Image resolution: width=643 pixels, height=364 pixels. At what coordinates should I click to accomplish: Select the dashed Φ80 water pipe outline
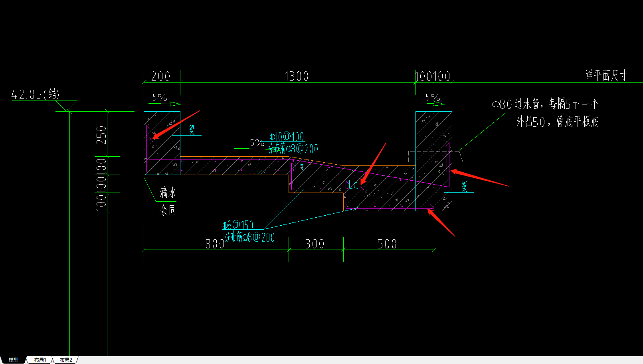435,157
